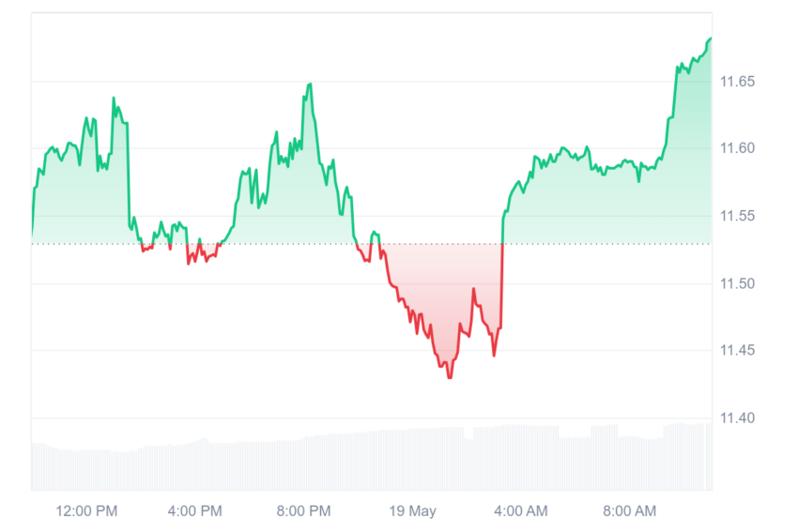Click the volume bars under 19 May

click(x=413, y=459)
